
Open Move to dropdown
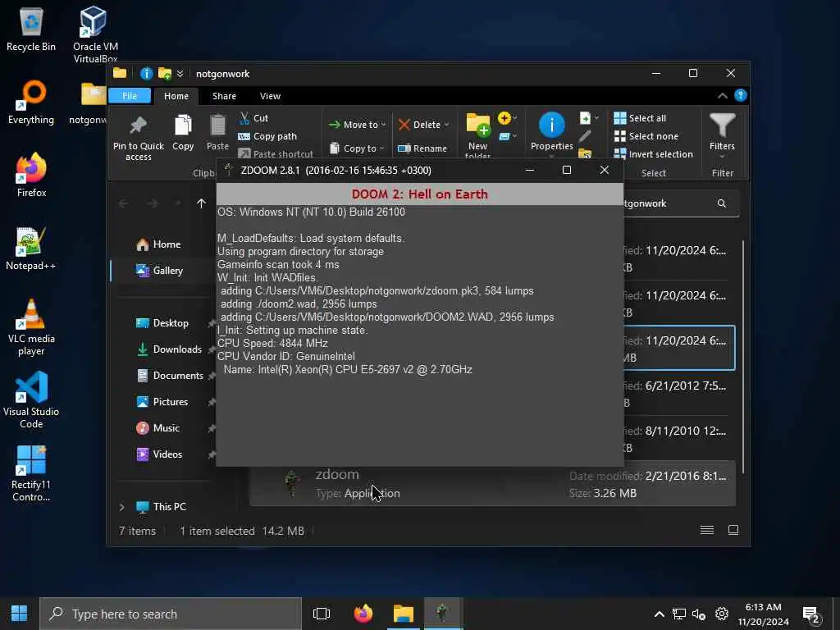(x=357, y=125)
